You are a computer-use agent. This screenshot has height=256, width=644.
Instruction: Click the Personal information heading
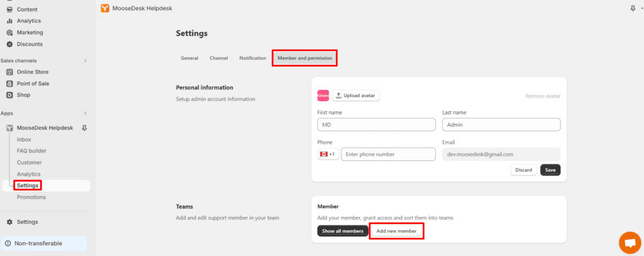(204, 87)
